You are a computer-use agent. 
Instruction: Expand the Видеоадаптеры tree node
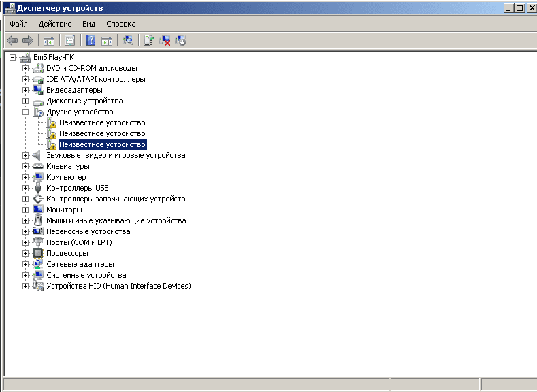pos(26,90)
